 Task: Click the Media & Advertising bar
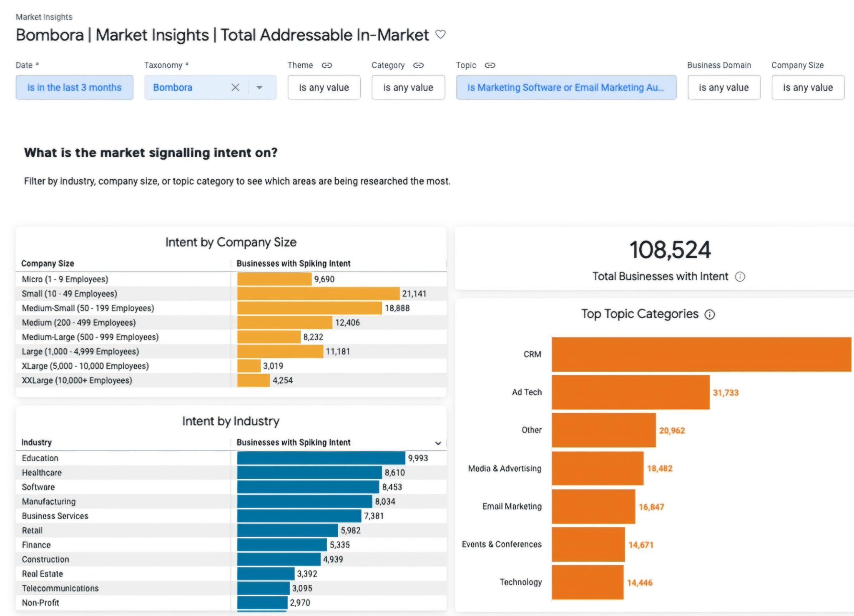click(598, 468)
